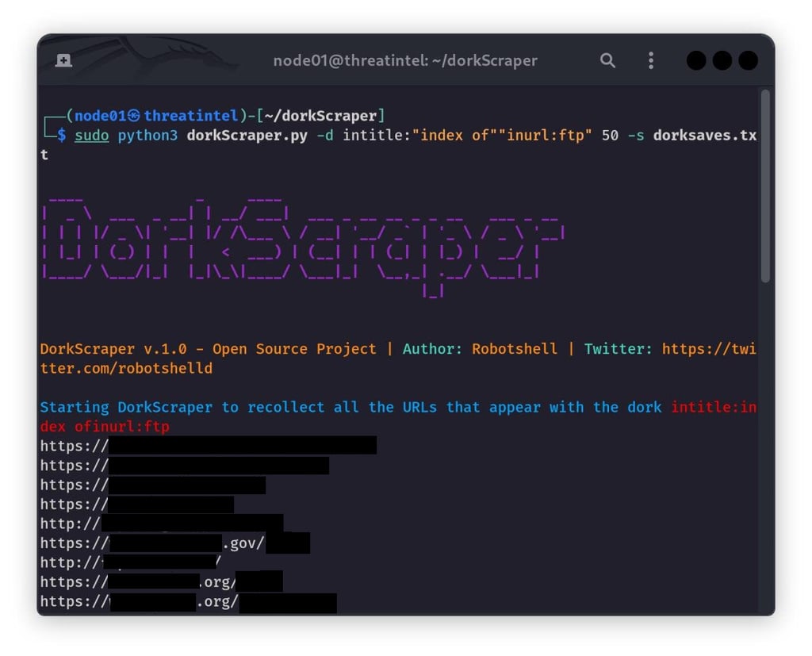This screenshot has height=656, width=812.
Task: Click the "index of""inurl:ftp" string
Action: 501,135
